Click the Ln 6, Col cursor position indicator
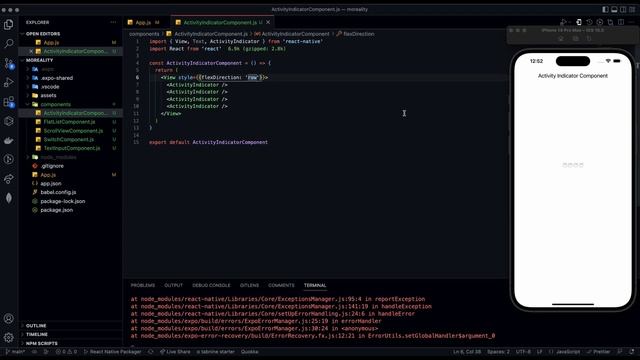The image size is (640, 360). [467, 352]
